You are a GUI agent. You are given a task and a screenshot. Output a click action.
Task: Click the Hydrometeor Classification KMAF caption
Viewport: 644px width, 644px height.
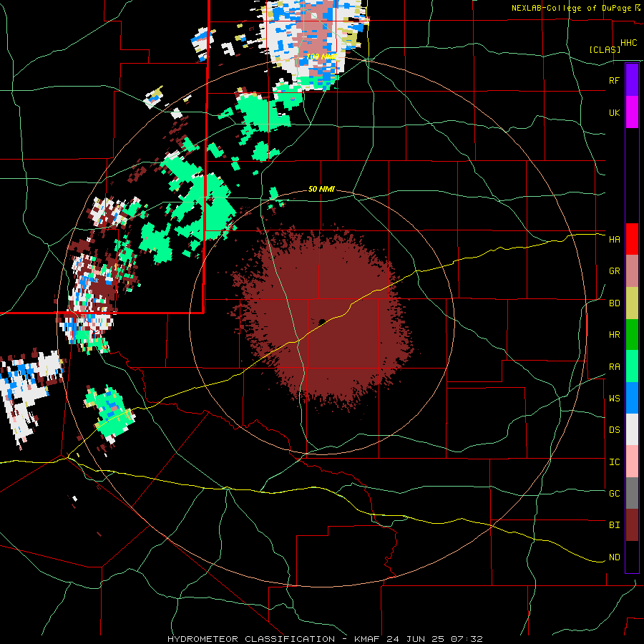pyautogui.click(x=325, y=639)
